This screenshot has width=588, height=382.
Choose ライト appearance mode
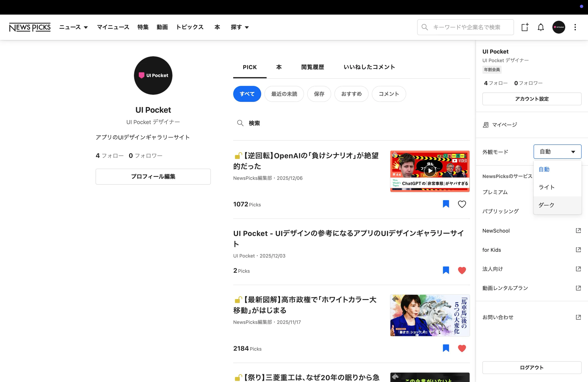557,187
